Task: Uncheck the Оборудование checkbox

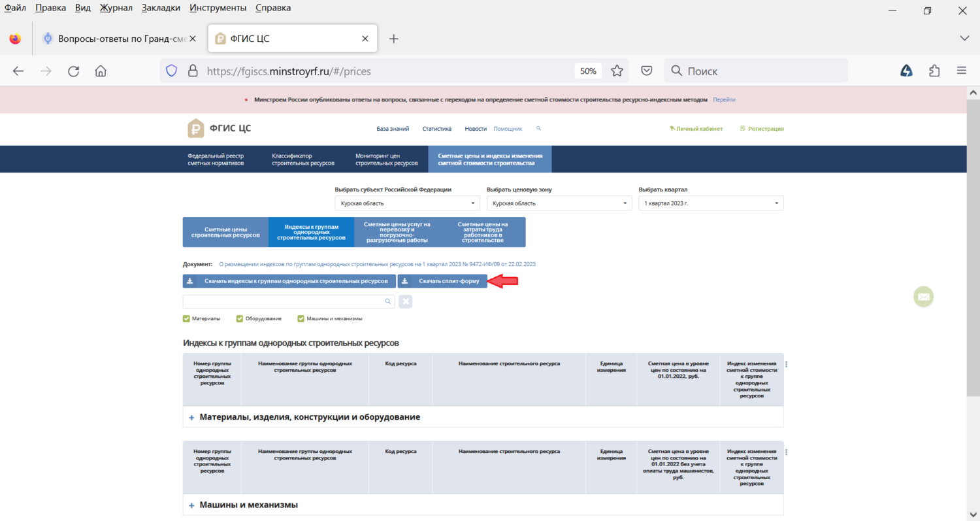Action: pyautogui.click(x=240, y=319)
